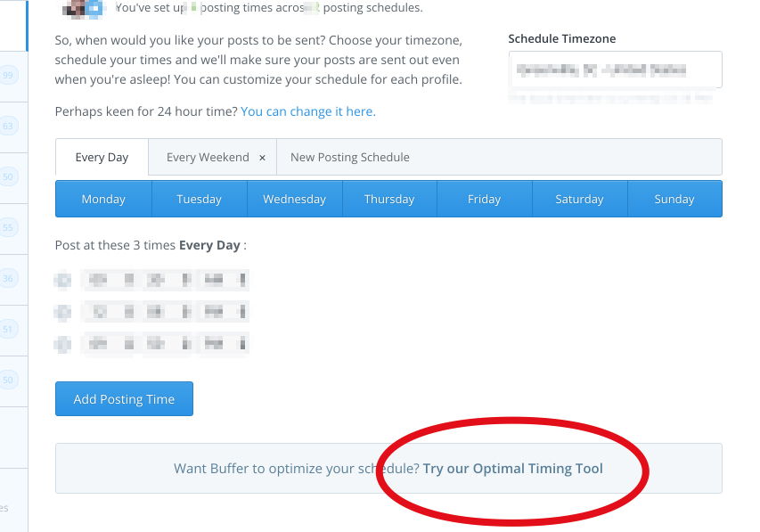Open the AM/PM dropdown of the third posting time

point(224,344)
